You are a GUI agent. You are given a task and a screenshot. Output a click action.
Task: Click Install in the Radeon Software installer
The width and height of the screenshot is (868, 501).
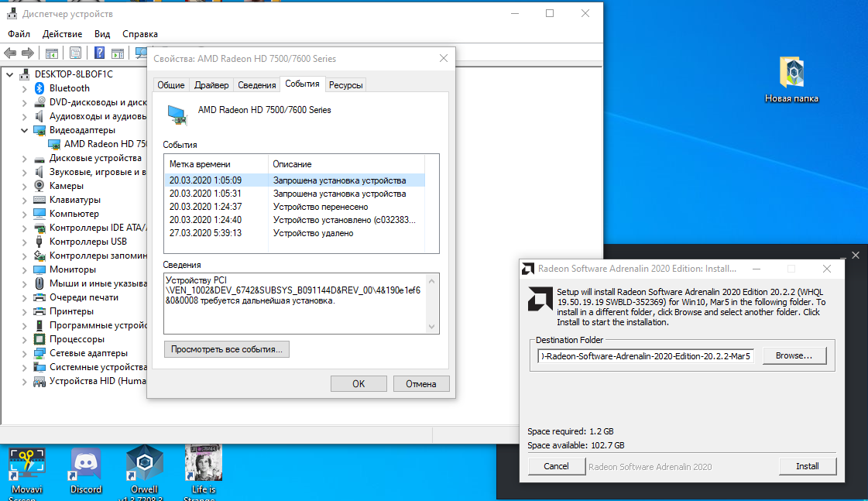tap(808, 466)
